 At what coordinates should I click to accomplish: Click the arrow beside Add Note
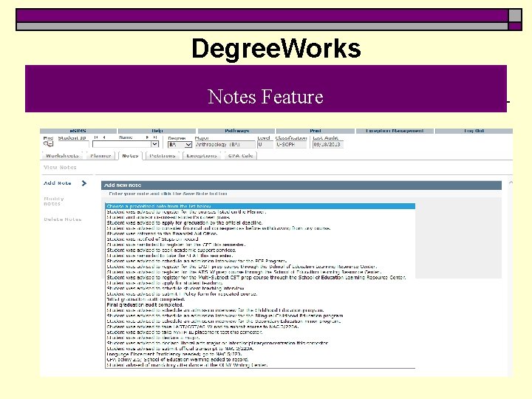pos(83,183)
